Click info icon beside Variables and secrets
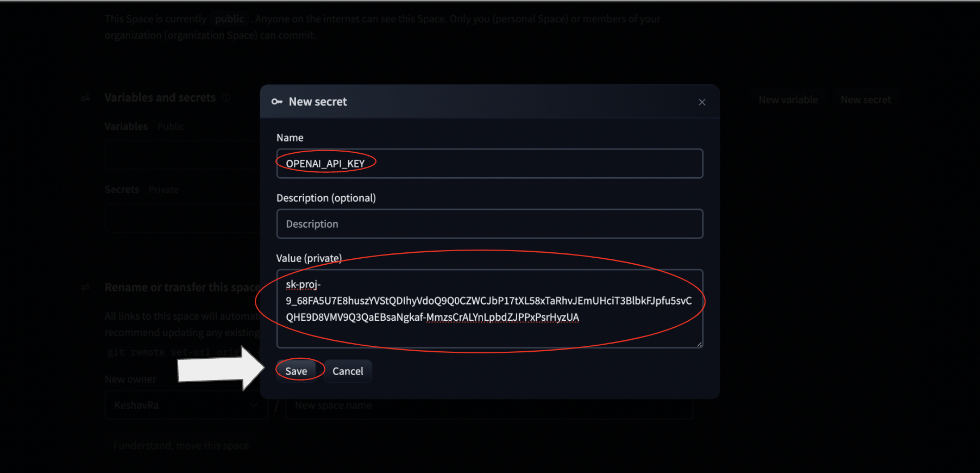 coord(226,98)
